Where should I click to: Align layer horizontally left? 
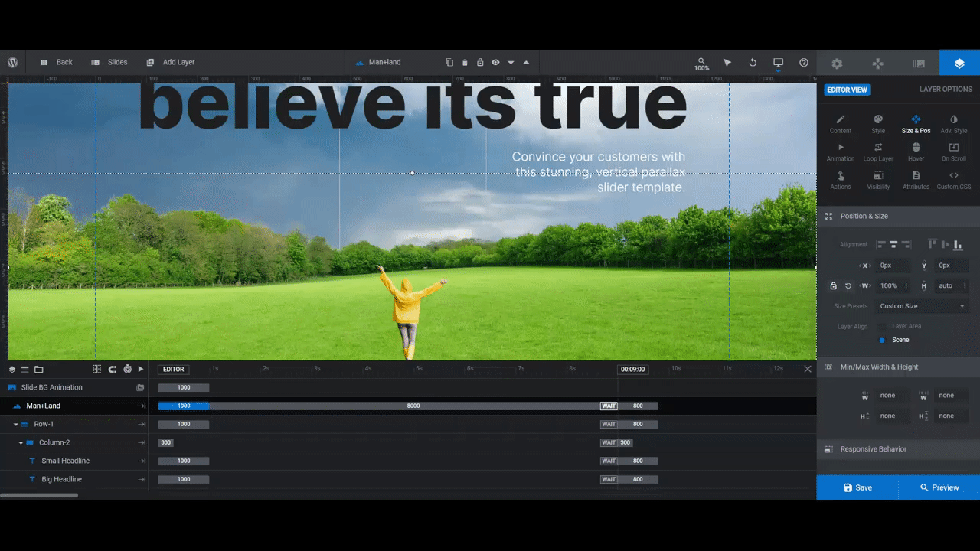[880, 244]
